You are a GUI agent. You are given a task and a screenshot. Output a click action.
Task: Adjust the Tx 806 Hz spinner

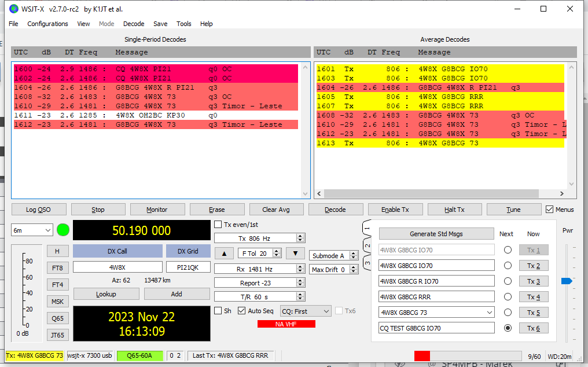pos(300,238)
